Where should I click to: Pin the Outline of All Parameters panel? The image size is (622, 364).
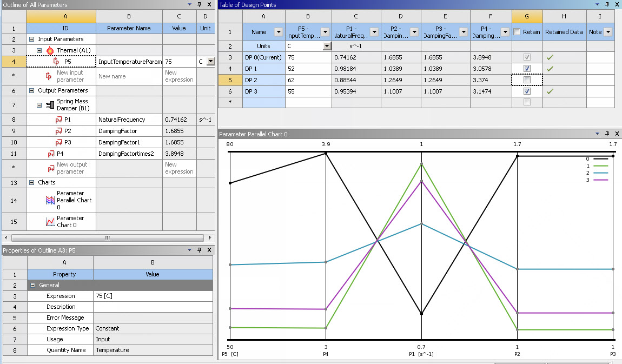pos(199,4)
